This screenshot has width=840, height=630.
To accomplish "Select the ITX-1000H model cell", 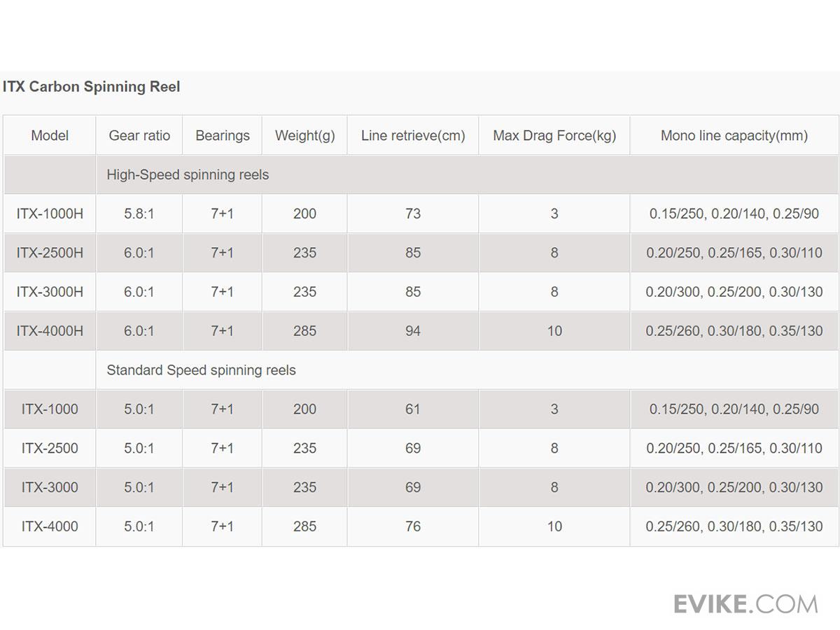I will [x=50, y=214].
